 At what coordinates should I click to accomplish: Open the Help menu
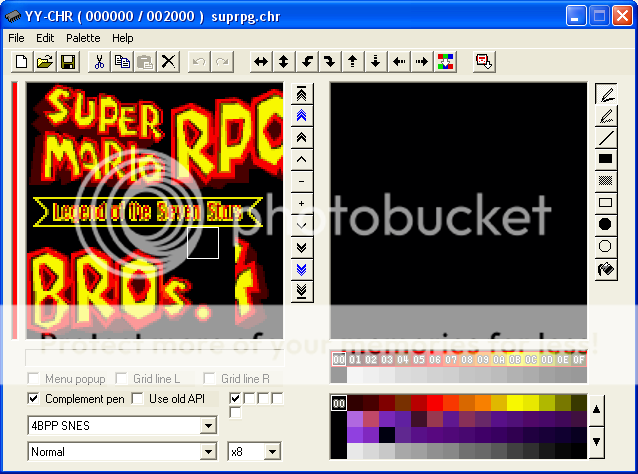(122, 38)
